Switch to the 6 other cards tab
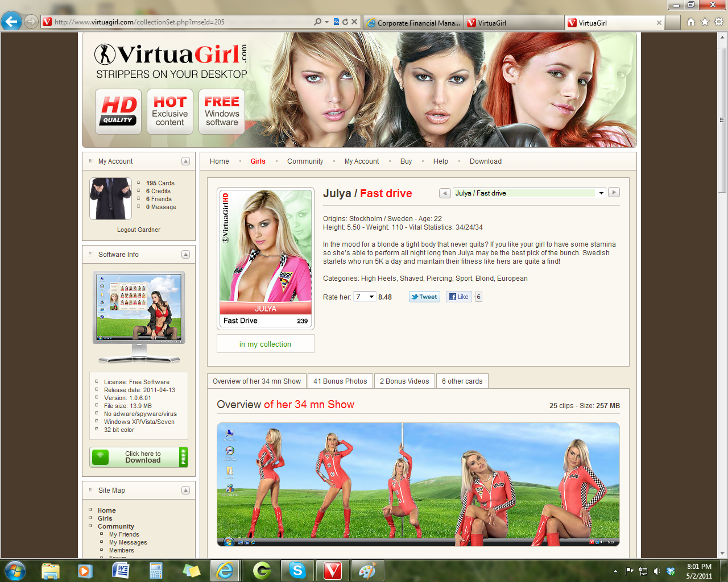The width and height of the screenshot is (728, 582). pyautogui.click(x=462, y=381)
